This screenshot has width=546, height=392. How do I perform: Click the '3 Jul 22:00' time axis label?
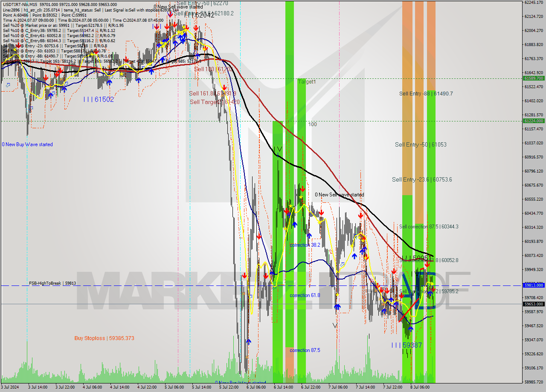65,388
